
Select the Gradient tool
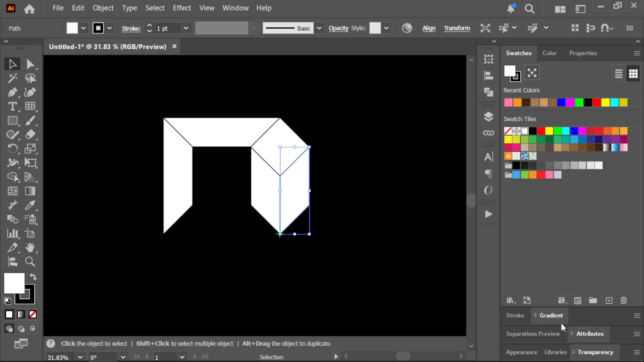30,191
